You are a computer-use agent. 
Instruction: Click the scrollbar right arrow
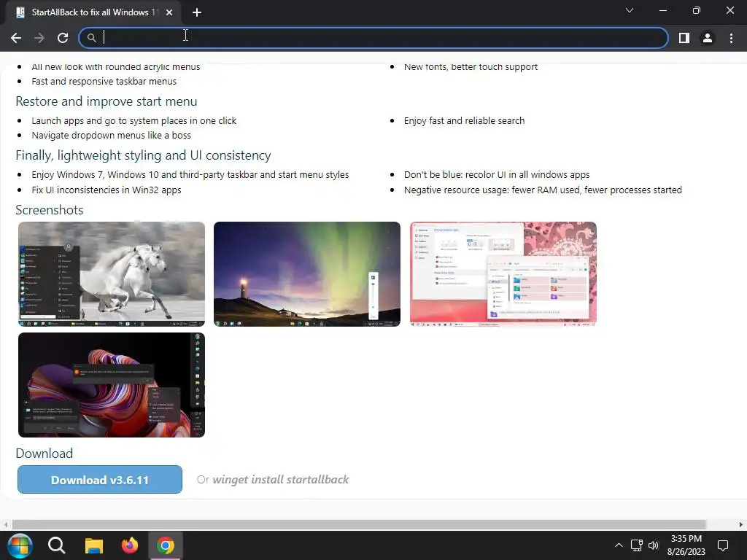[x=741, y=524]
